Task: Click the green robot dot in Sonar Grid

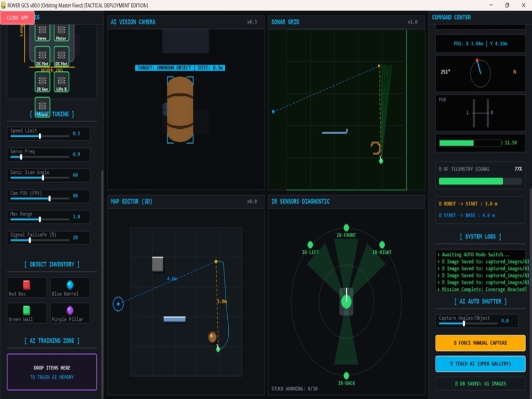Action: click(381, 161)
